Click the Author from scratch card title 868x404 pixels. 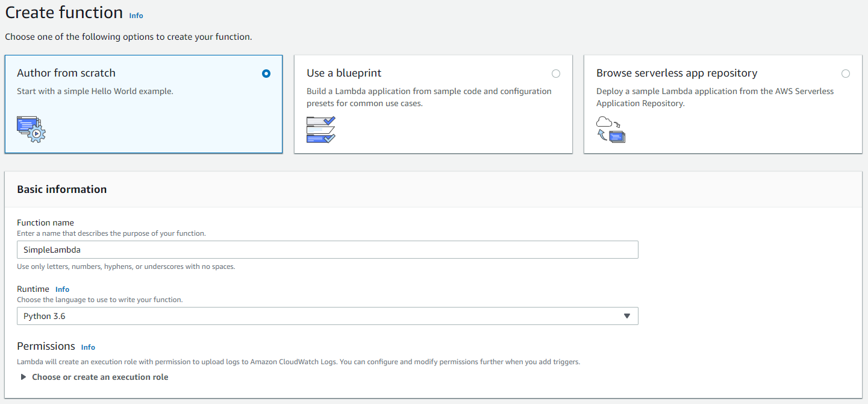[x=66, y=73]
